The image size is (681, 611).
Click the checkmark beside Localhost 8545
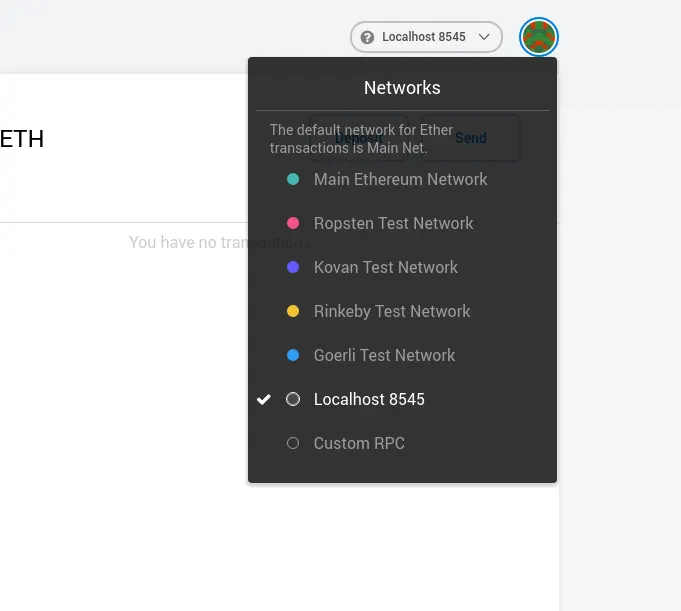click(x=264, y=399)
